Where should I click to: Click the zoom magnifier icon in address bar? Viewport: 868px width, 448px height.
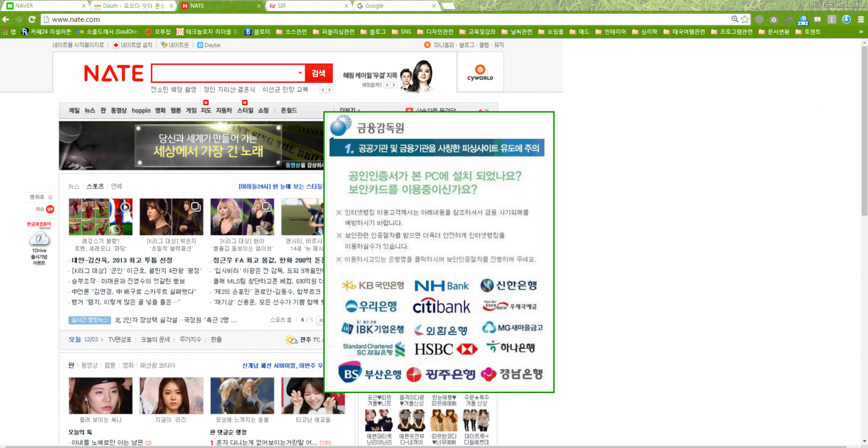pyautogui.click(x=735, y=19)
